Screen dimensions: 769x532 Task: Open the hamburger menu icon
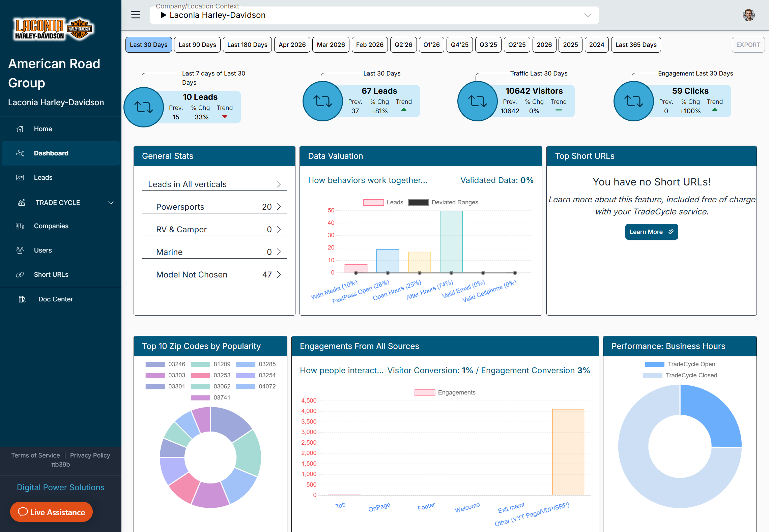pos(136,15)
